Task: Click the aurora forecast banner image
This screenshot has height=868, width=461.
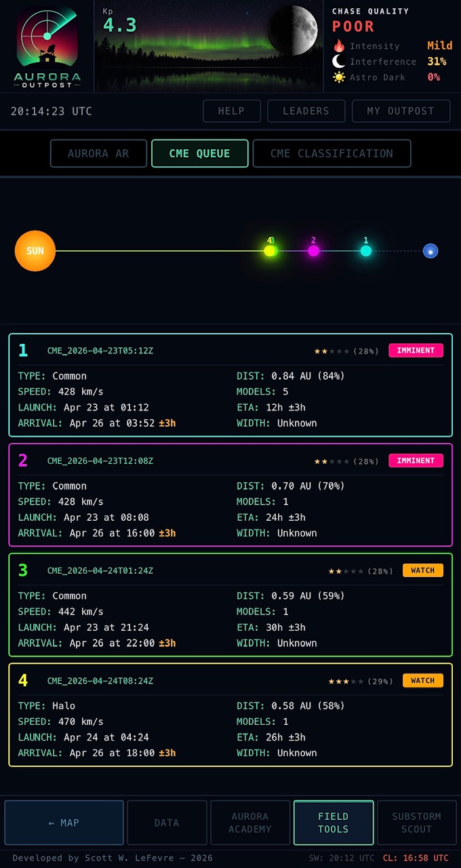Action: point(209,46)
